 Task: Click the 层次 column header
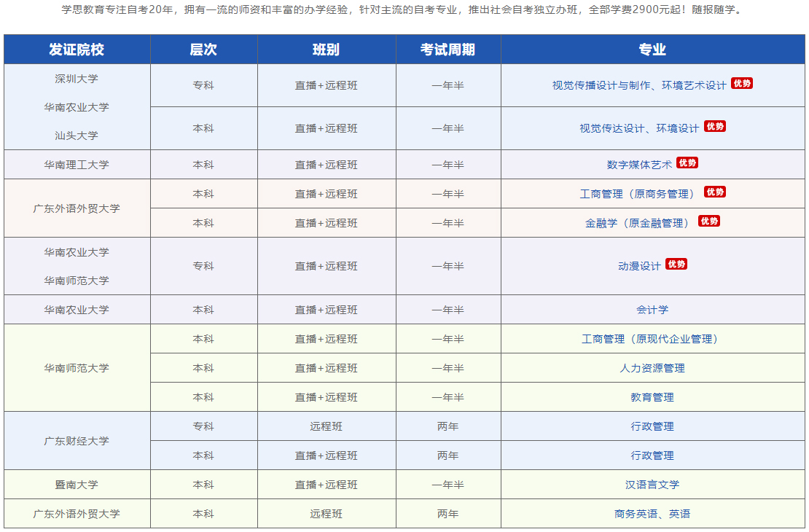click(x=203, y=50)
